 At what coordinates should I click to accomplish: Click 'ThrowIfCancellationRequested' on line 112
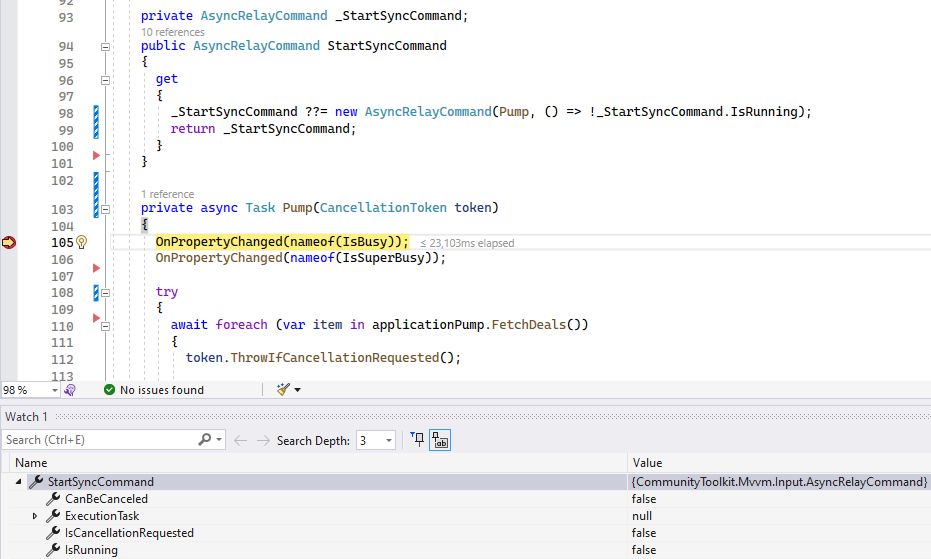point(334,357)
